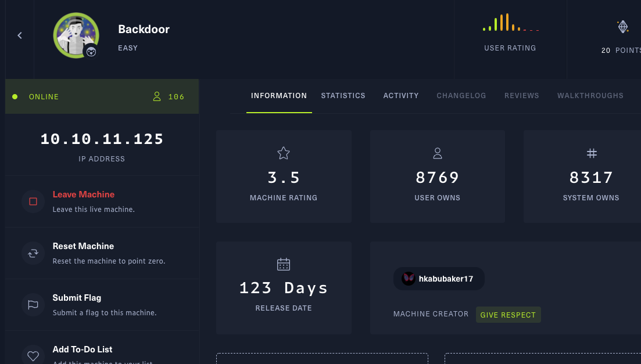Screen dimensions: 641x364
Task: Click Submit Flag
Action: pyautogui.click(x=77, y=298)
